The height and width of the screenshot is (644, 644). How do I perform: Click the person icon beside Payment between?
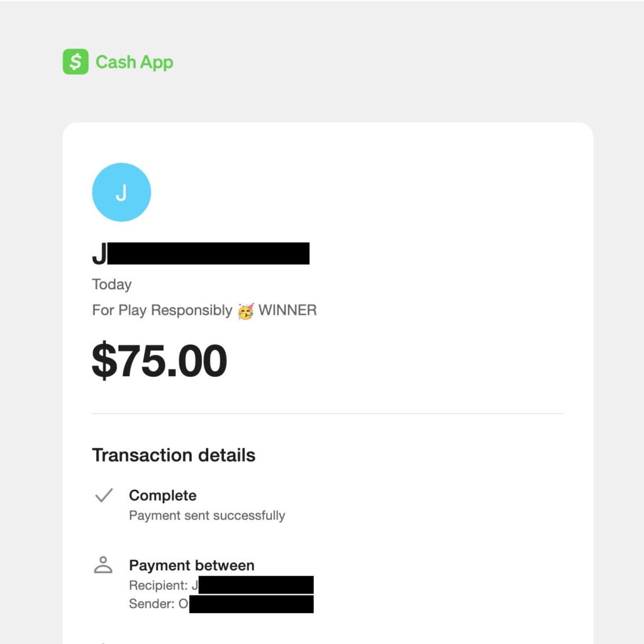[x=103, y=565]
